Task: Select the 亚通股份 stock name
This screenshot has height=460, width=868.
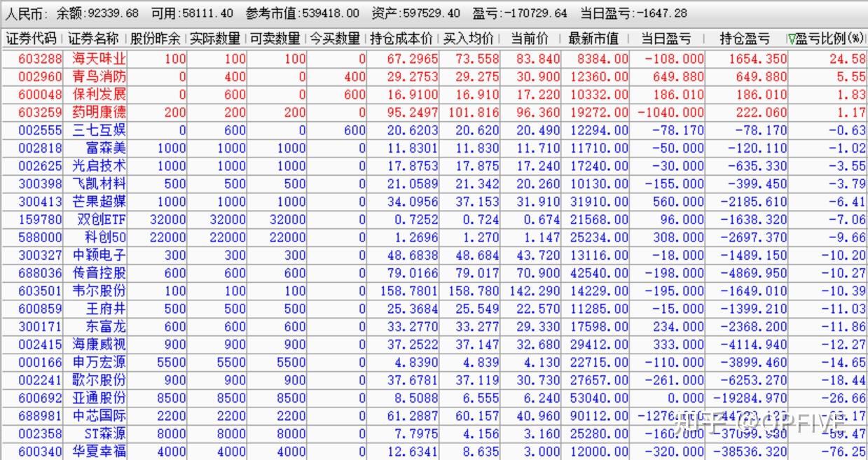Action: pos(99,398)
